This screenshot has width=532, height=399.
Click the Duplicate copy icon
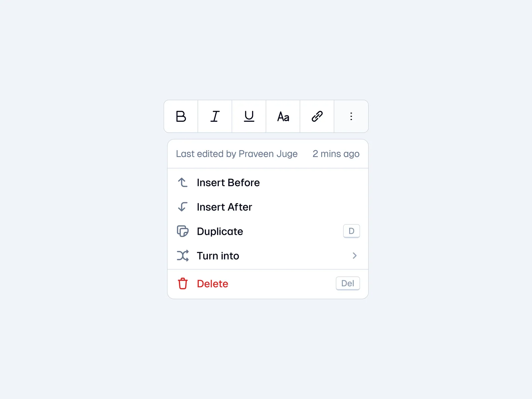coord(183,231)
